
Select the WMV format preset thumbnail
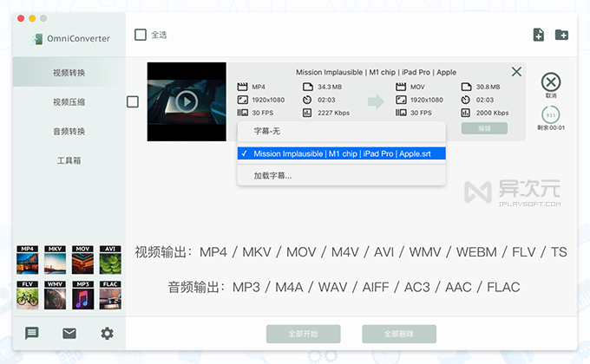(55, 295)
